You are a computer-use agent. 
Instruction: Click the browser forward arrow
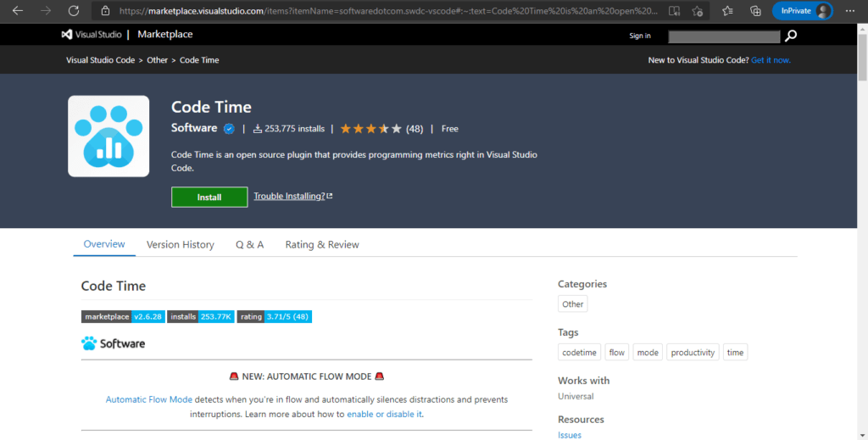point(46,10)
